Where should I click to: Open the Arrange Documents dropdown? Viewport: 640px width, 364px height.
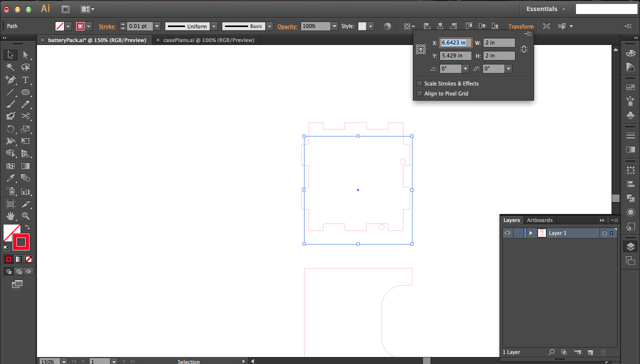(87, 9)
